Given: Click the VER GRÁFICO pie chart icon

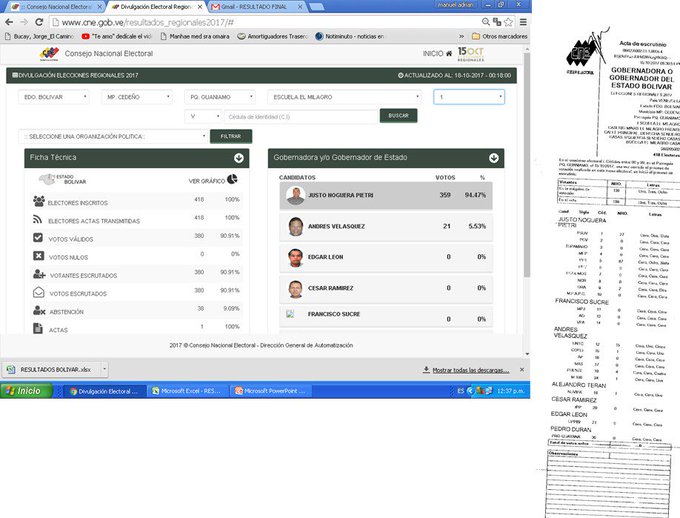Looking at the screenshot, I should click(x=232, y=179).
